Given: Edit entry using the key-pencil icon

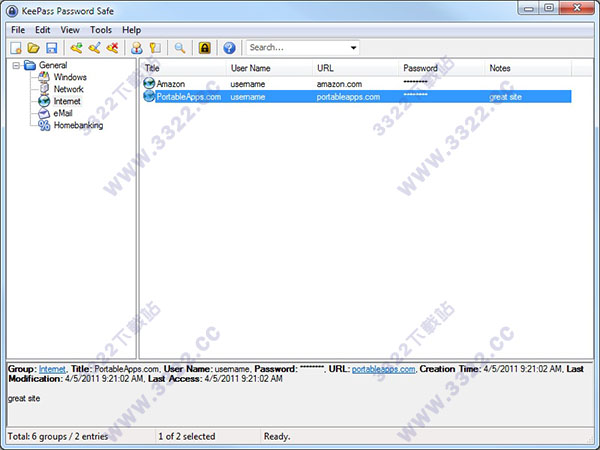Looking at the screenshot, I should pyautogui.click(x=95, y=48).
